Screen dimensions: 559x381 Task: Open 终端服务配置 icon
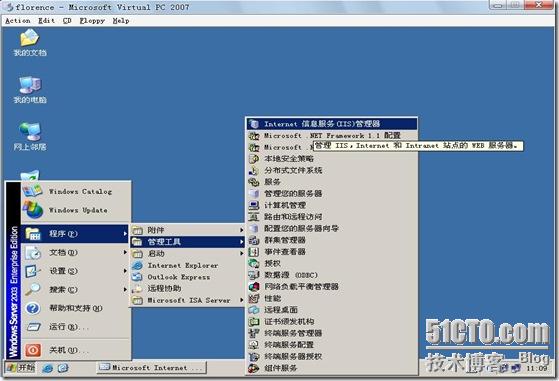pos(254,345)
